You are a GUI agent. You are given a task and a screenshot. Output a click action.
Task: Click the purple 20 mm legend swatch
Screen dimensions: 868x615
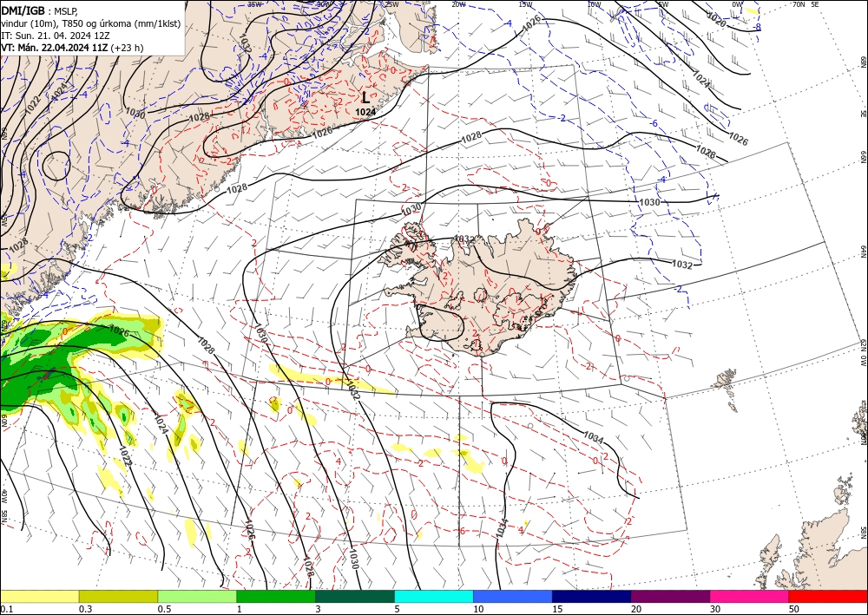[670, 596]
